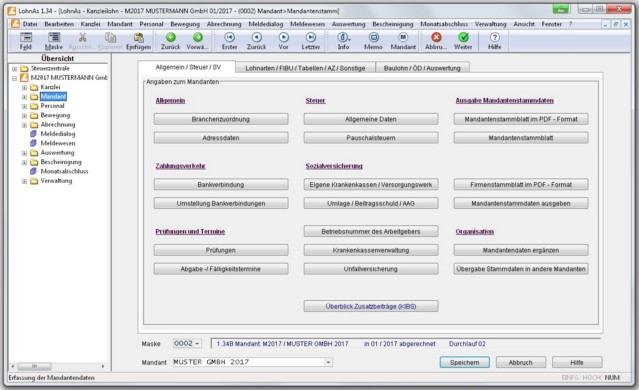Open the Krankenkassenverwaltung button
Viewport: 639px width, 390px height.
pos(371,250)
